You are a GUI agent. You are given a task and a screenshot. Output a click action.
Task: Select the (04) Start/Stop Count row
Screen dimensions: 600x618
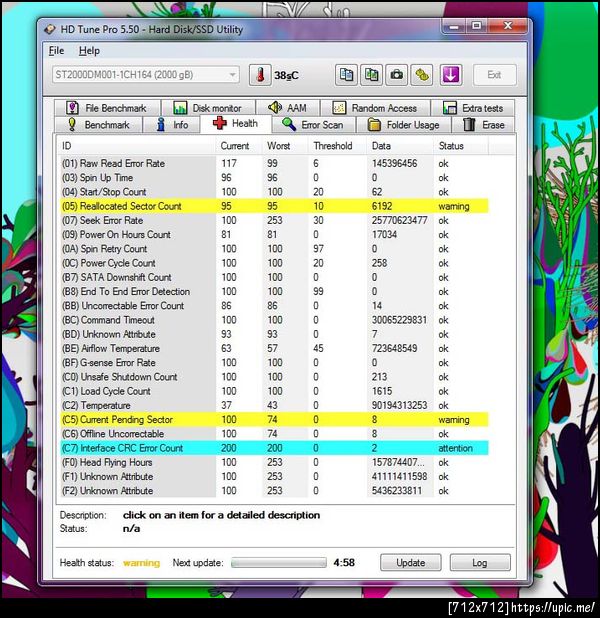coord(274,192)
